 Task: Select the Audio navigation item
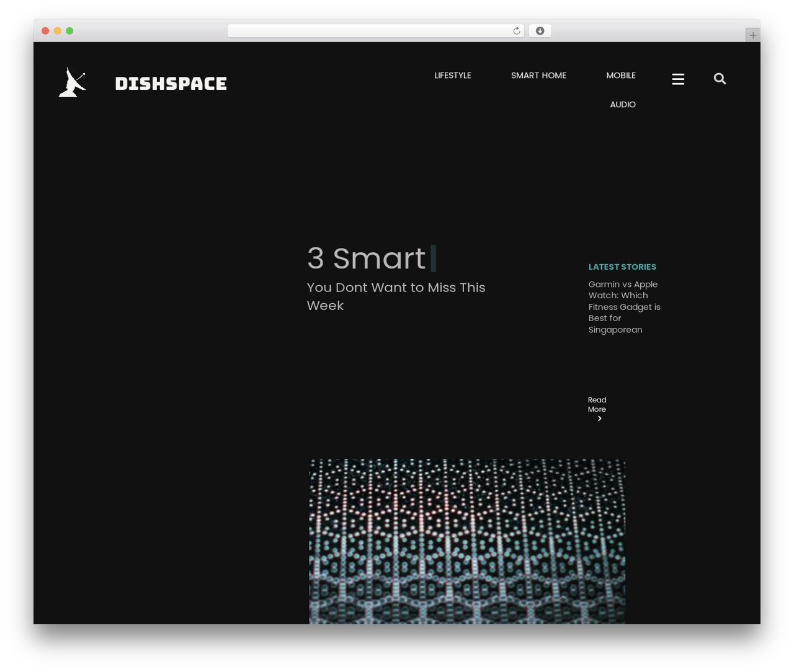click(x=623, y=105)
